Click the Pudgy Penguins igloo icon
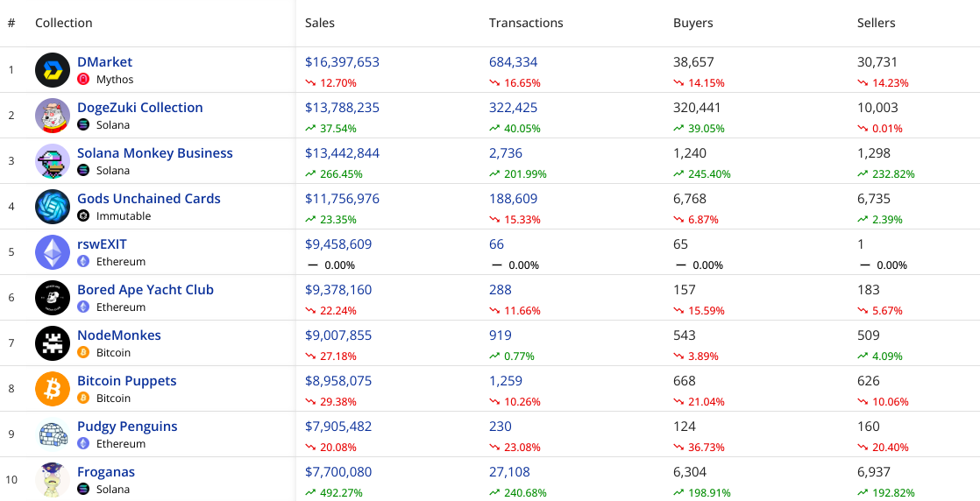This screenshot has height=501, width=980. [x=53, y=434]
